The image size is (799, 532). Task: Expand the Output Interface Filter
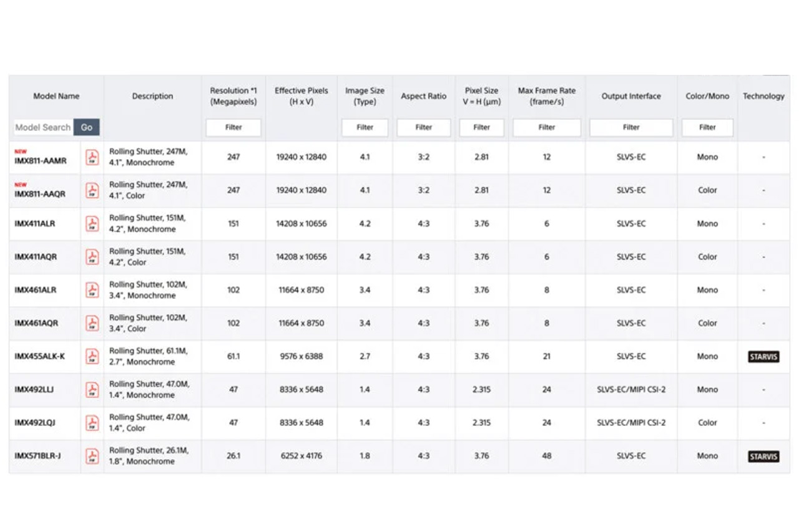pyautogui.click(x=631, y=127)
